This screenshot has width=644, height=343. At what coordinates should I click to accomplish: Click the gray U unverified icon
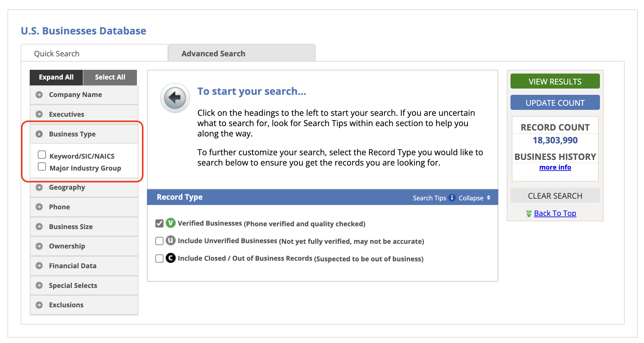coord(171,240)
